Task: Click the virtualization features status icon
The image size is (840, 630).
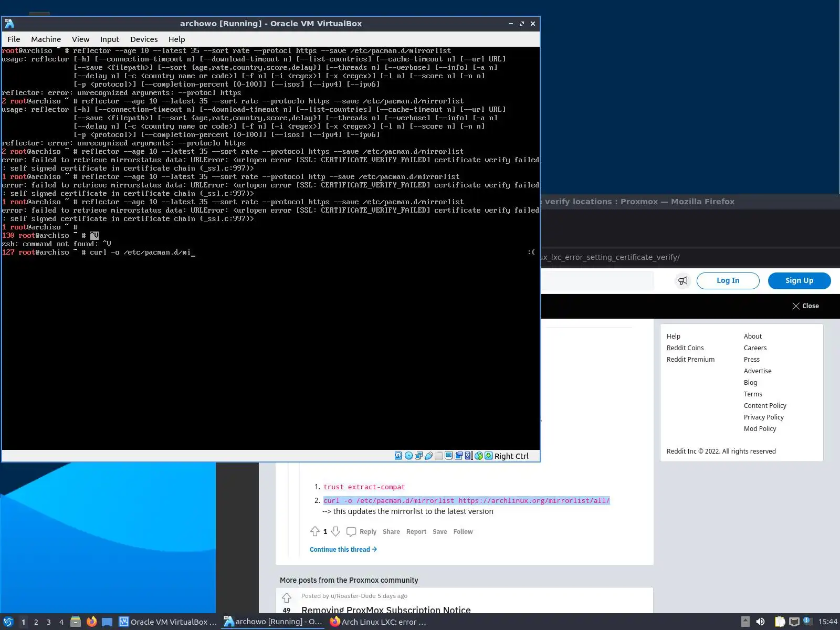Action: pos(468,456)
